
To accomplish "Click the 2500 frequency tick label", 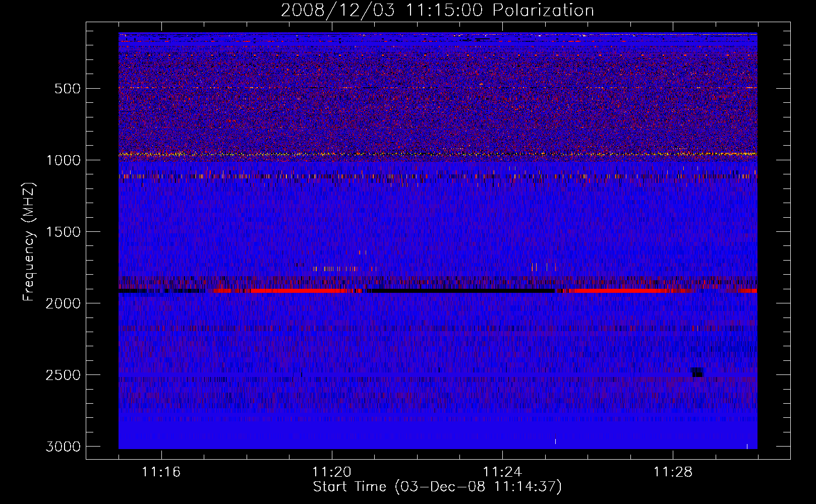I will pos(63,375).
